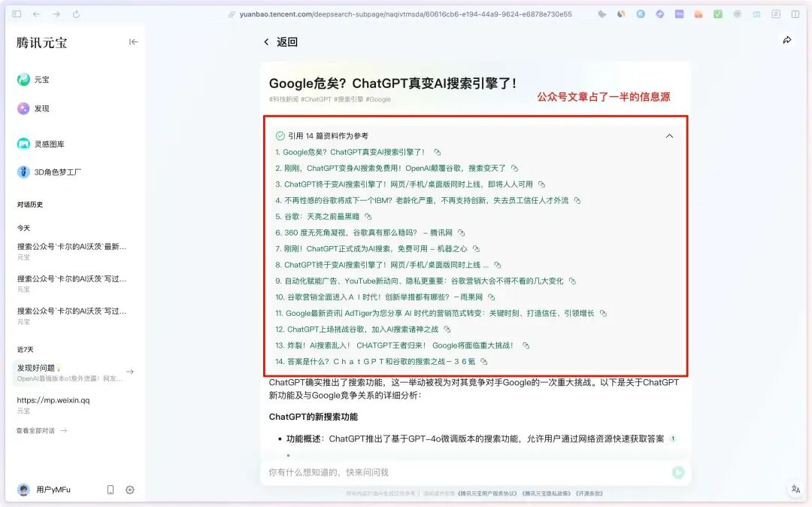
Task: Open the settings gear in the sidebar footer
Action: pos(130,490)
